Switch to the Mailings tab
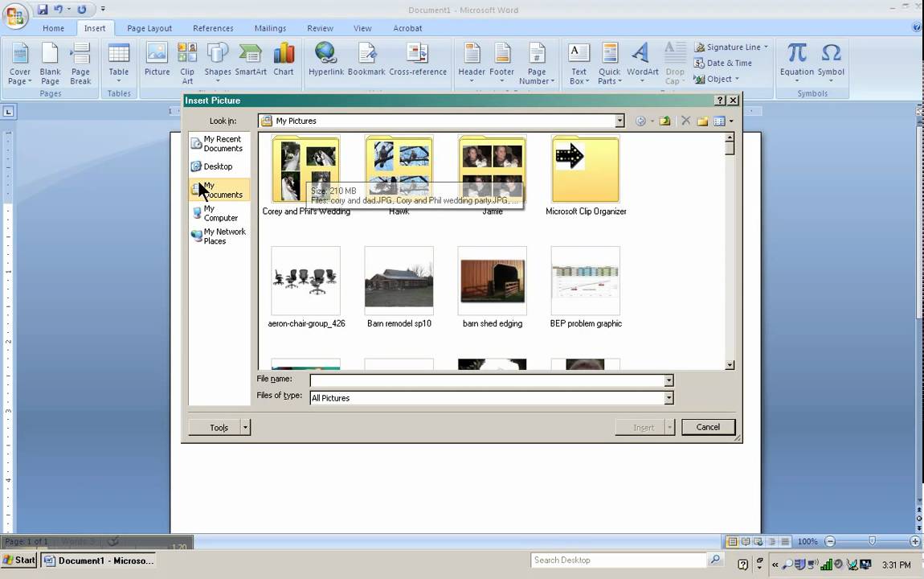 tap(270, 28)
